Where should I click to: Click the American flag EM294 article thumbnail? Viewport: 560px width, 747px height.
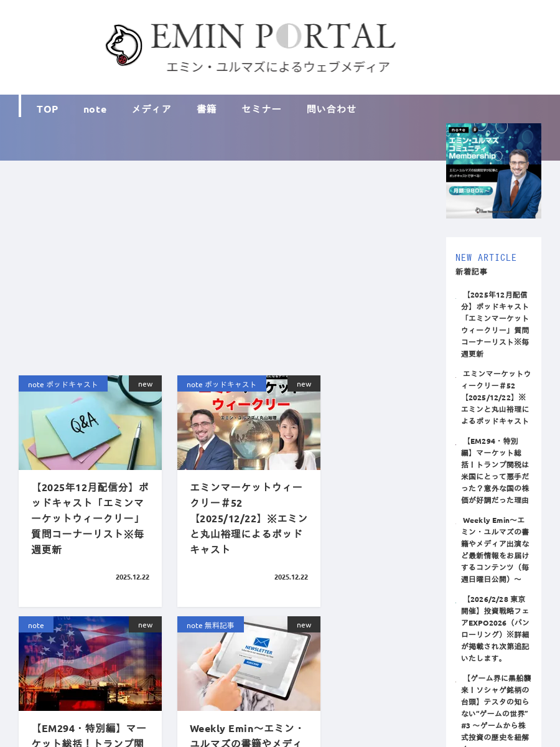click(90, 663)
